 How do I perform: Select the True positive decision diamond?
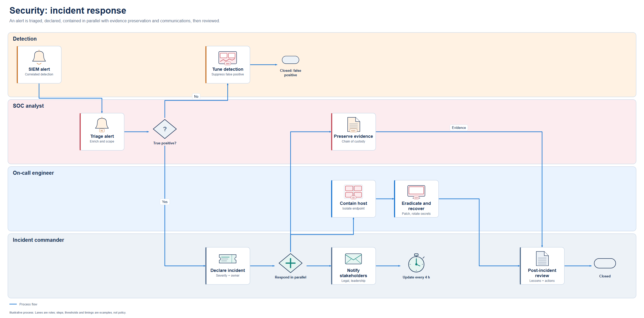pos(165,129)
